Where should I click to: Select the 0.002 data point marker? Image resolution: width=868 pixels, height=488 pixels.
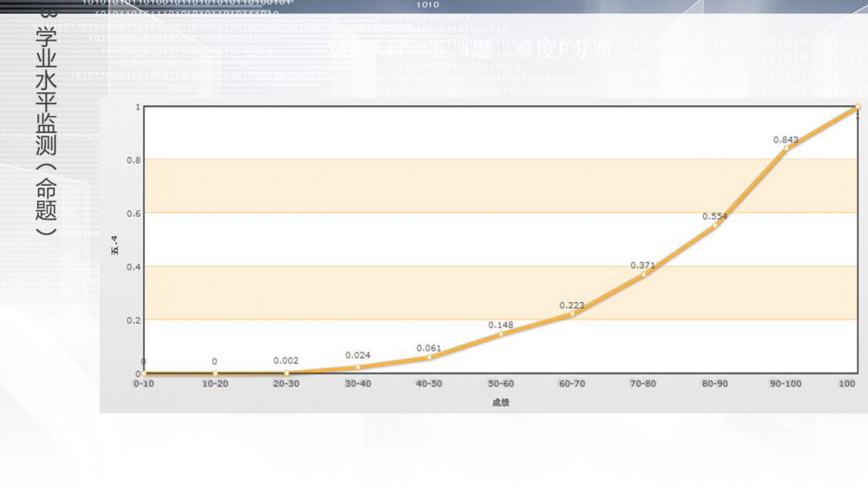tap(286, 373)
